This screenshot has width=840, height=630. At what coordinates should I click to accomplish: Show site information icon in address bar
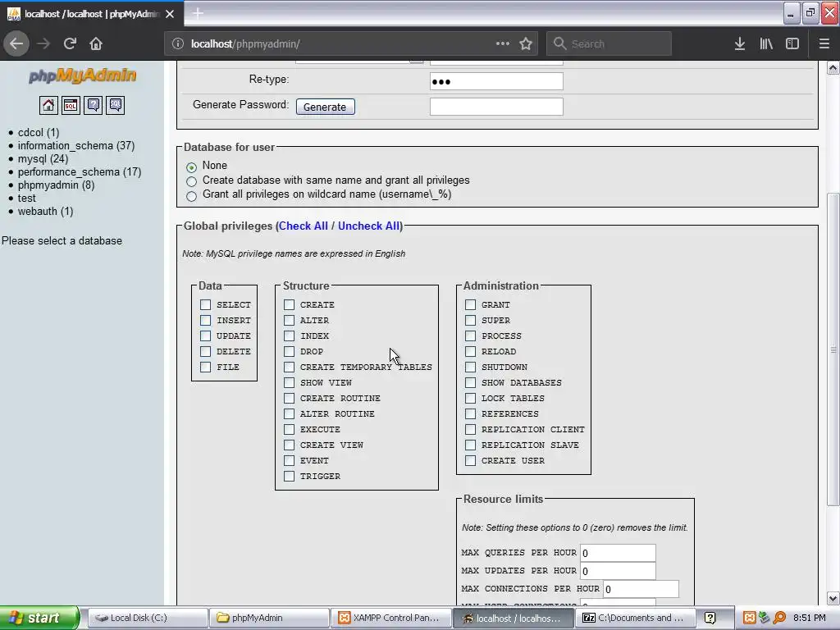(x=178, y=44)
